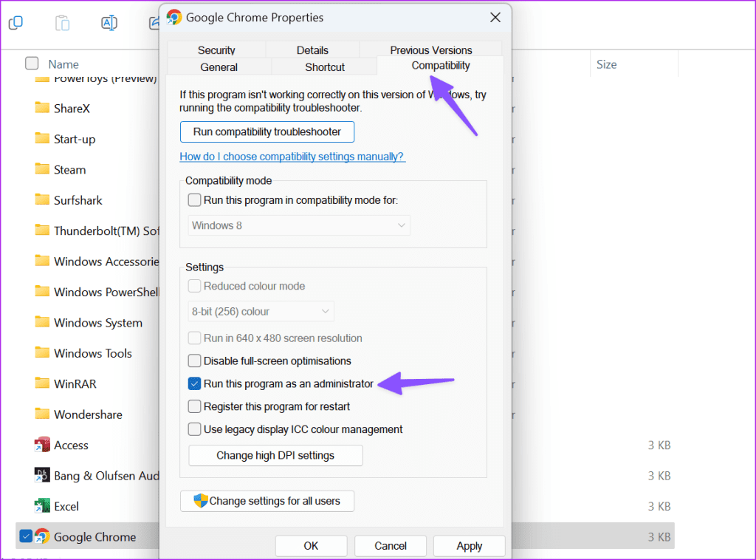Select the Wondershare folder icon
The width and height of the screenshot is (756, 560).
pyautogui.click(x=42, y=414)
